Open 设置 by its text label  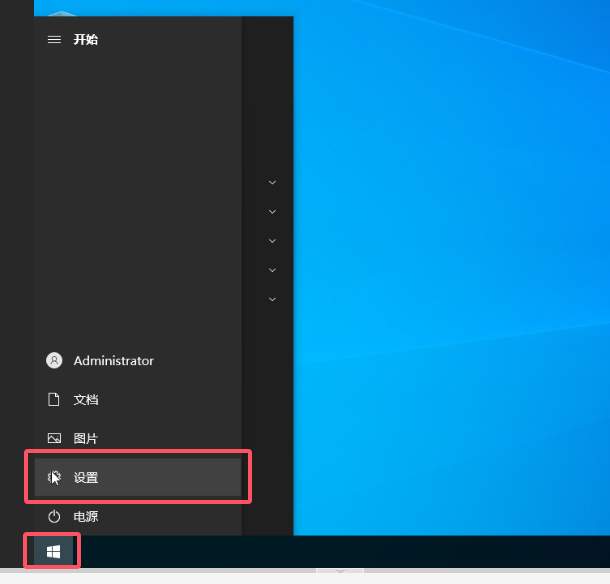click(x=86, y=478)
